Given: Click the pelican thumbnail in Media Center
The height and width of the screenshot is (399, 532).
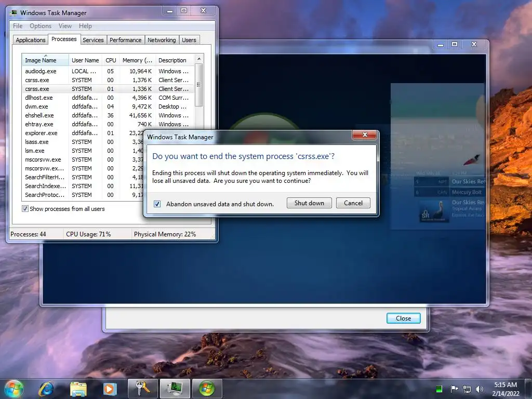Looking at the screenshot, I should point(434,211).
